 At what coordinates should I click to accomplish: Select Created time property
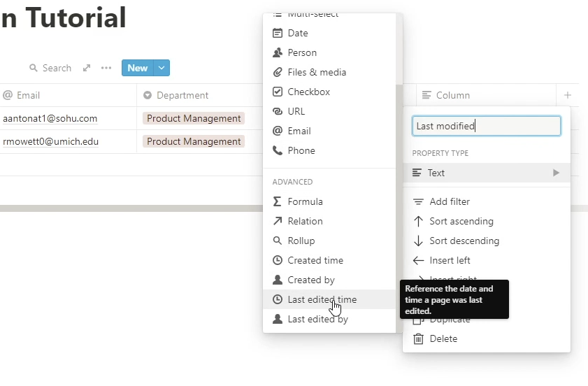point(329,260)
